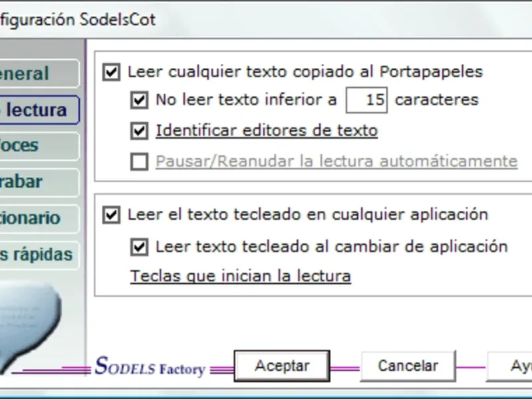Go to the Diccionario tab
This screenshot has width=532, height=399.
(39, 218)
